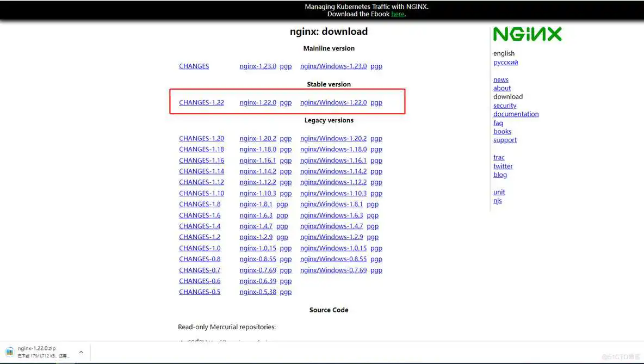This screenshot has width=644, height=364.
Task: Download the nginx-1.23.0 mainline version
Action: point(257,66)
